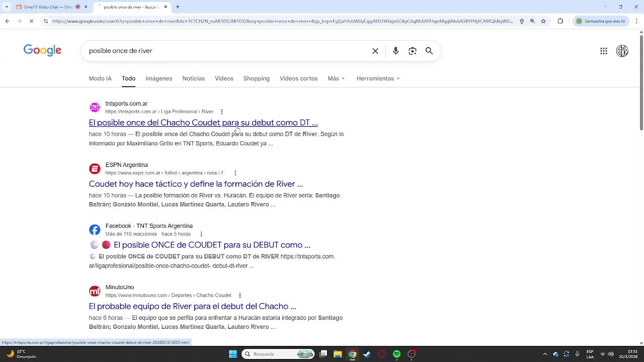Screen dimensions: 644x362
Task: Go to the Google logo homepage
Action: (x=42, y=50)
